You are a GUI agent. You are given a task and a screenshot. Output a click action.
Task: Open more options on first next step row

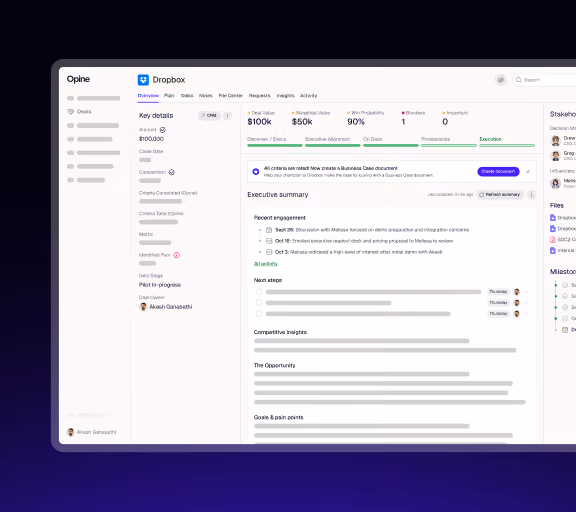click(x=526, y=292)
